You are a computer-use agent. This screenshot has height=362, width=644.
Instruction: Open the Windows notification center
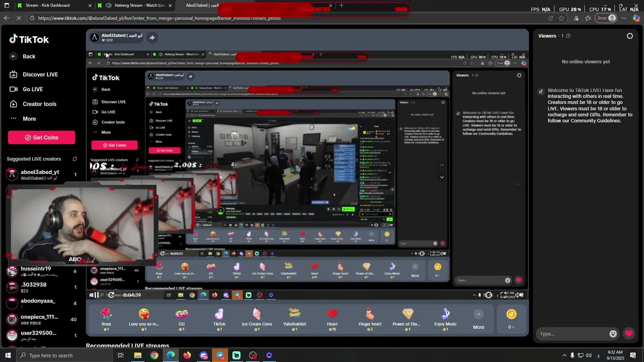[633, 355]
